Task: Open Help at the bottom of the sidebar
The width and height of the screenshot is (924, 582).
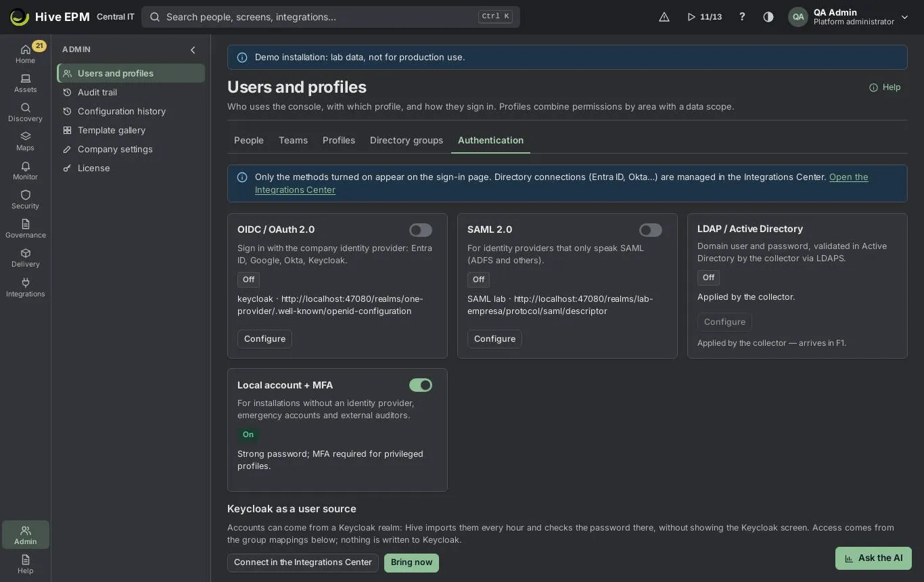Action: (25, 564)
